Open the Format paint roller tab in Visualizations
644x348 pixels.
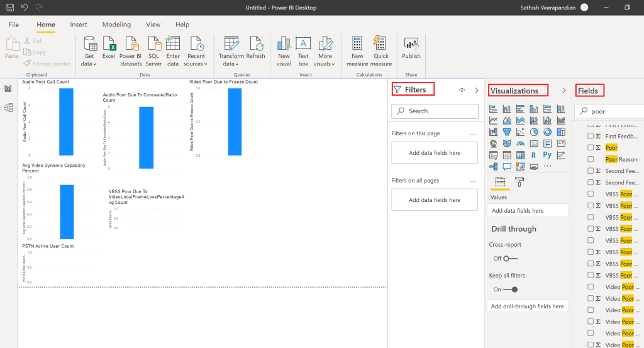click(519, 182)
